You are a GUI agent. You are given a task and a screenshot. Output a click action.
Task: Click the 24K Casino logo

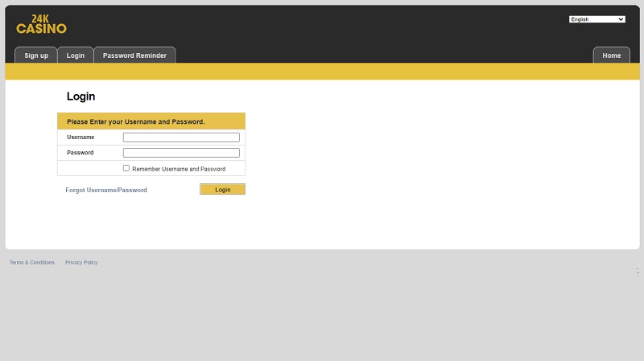pos(41,24)
